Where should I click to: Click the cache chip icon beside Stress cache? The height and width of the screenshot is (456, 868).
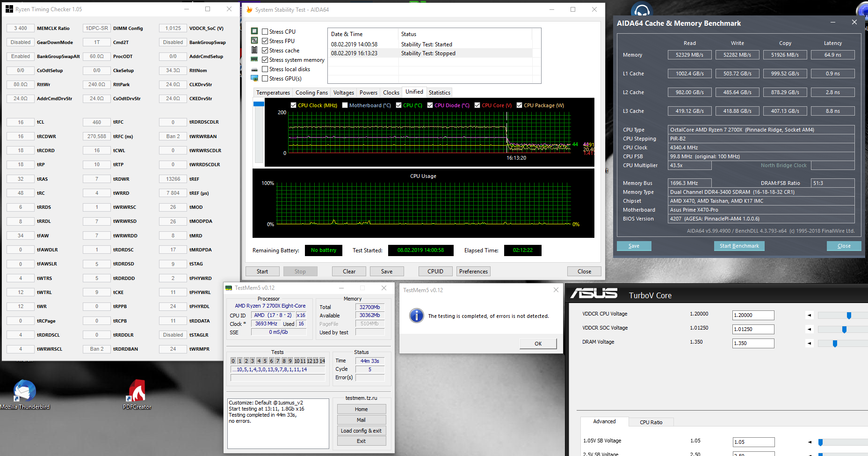point(254,50)
